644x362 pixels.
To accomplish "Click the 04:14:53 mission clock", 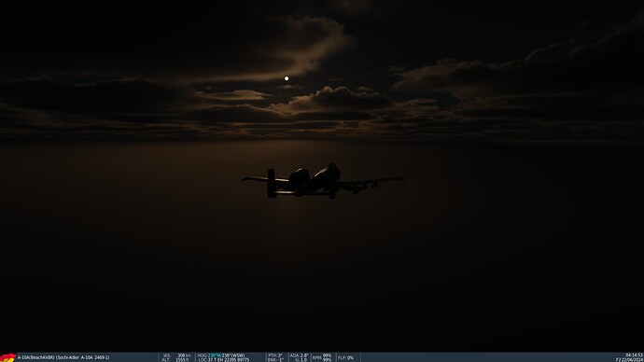I will click(634, 355).
